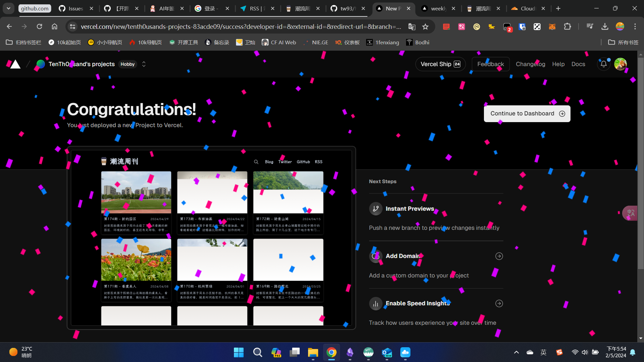Click the Add Domain arrow icon
This screenshot has height=362, width=644.
point(499,256)
